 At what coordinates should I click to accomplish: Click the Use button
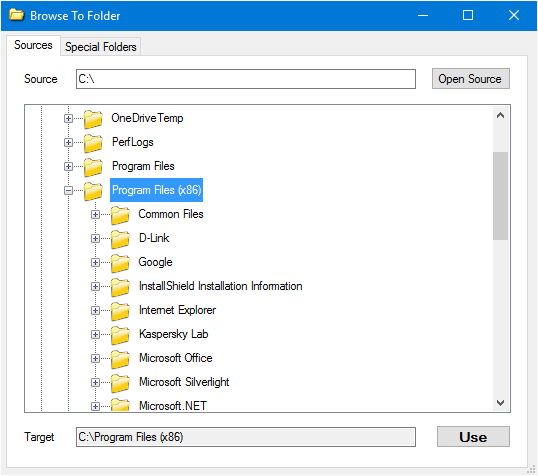click(x=473, y=437)
